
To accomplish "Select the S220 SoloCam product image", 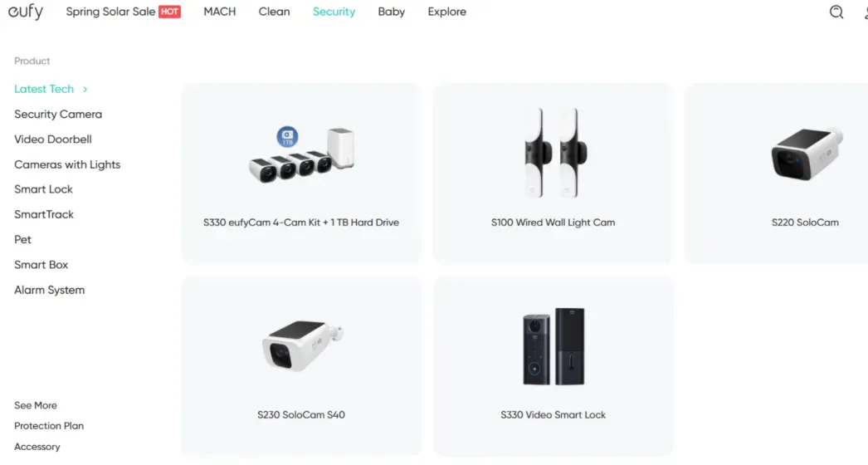I will pos(807,154).
